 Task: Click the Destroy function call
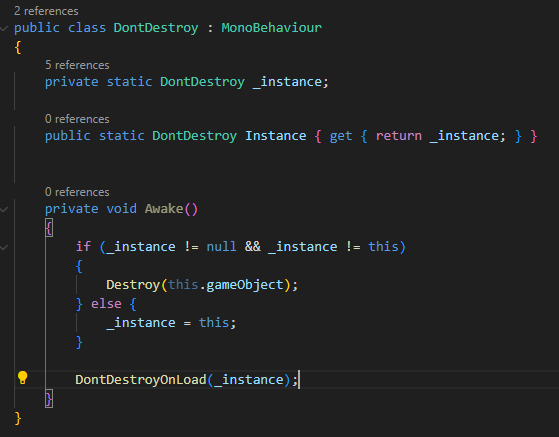click(x=133, y=285)
